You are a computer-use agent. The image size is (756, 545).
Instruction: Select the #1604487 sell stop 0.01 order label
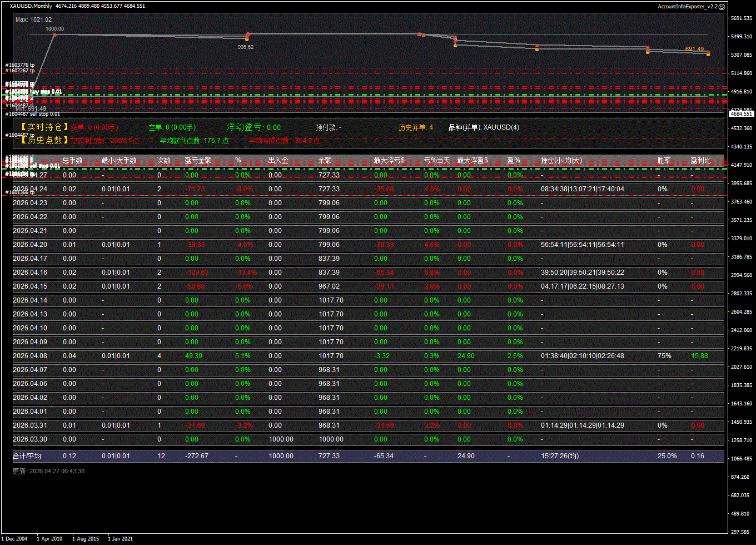pos(32,114)
